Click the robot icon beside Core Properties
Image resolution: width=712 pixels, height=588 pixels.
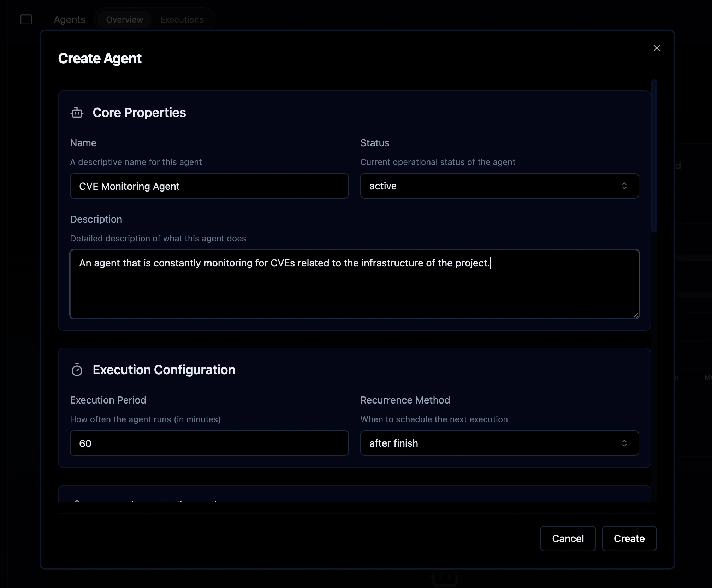tap(77, 113)
